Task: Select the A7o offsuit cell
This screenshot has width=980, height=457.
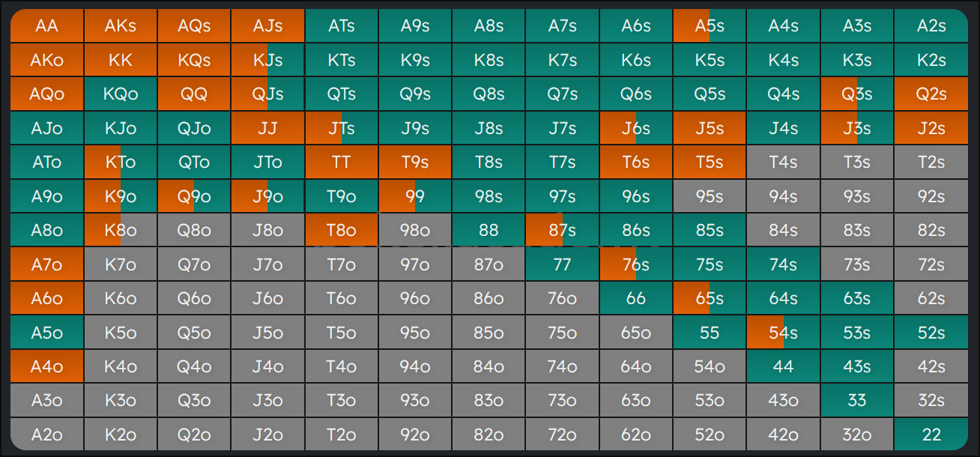Action: coord(46,264)
